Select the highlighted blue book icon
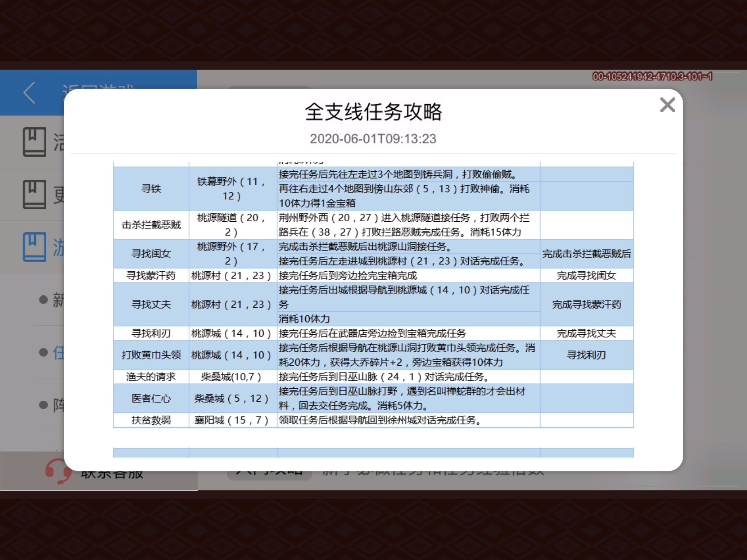This screenshot has height=560, width=747. [x=35, y=247]
